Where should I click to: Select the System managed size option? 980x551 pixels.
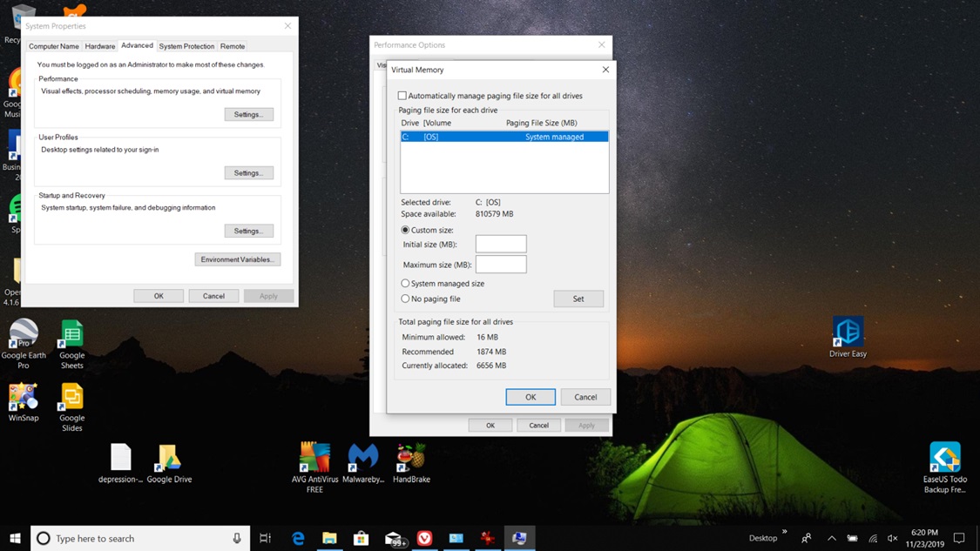(405, 283)
